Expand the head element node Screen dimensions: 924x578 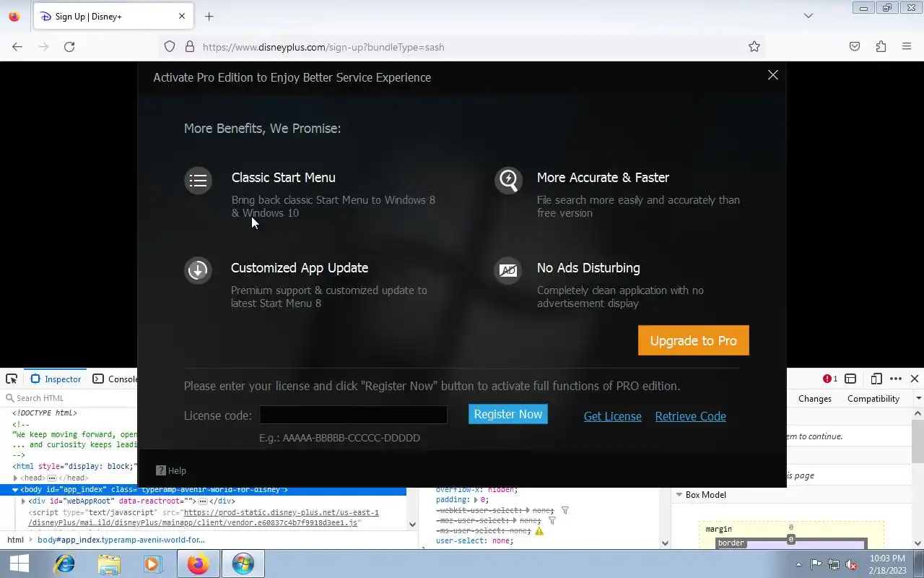(16, 478)
